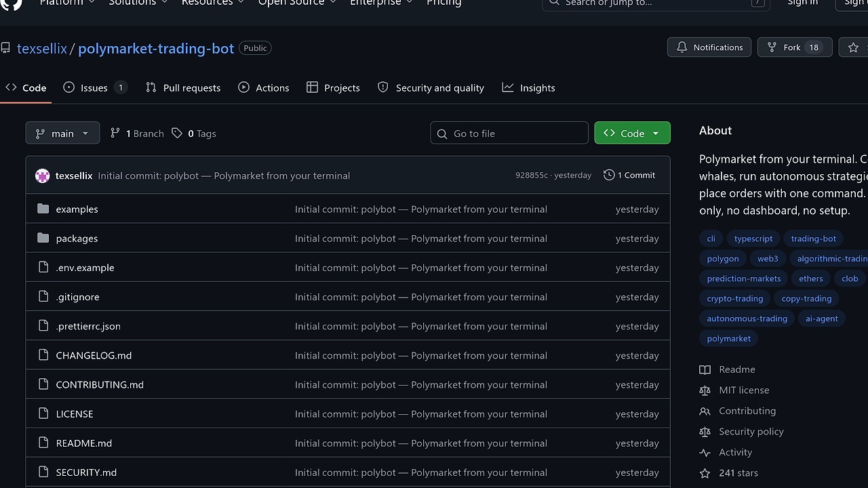Image resolution: width=868 pixels, height=488 pixels.
Task: Click the CONTRIBUTING.md file icon
Action: 43,384
